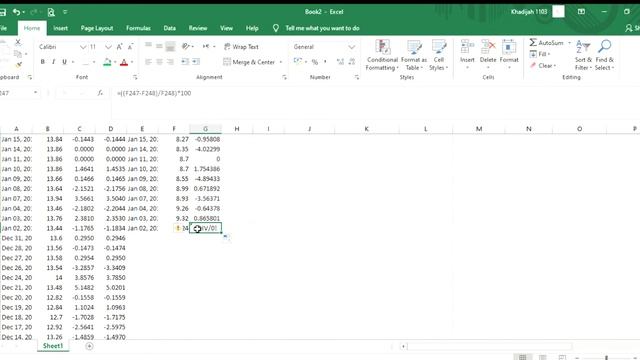Image resolution: width=640 pixels, height=360 pixels.
Task: Open Format as Table gallery
Action: pos(414,56)
